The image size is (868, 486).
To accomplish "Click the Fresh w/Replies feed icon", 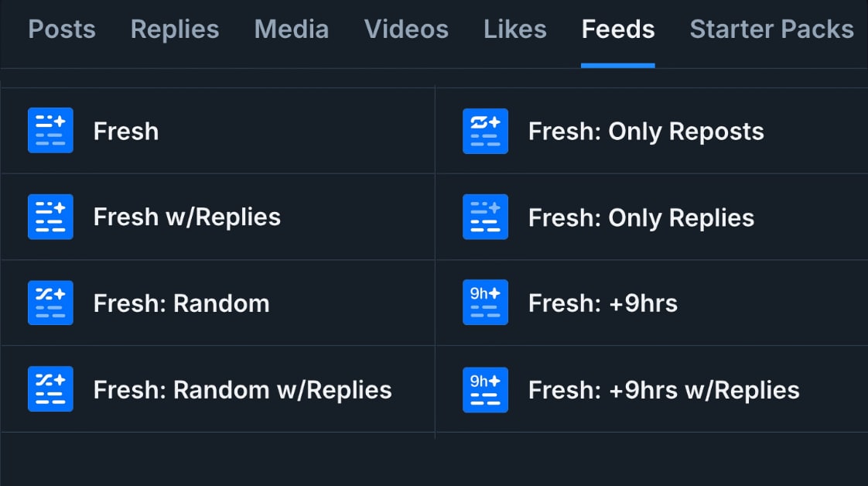I will coord(50,217).
